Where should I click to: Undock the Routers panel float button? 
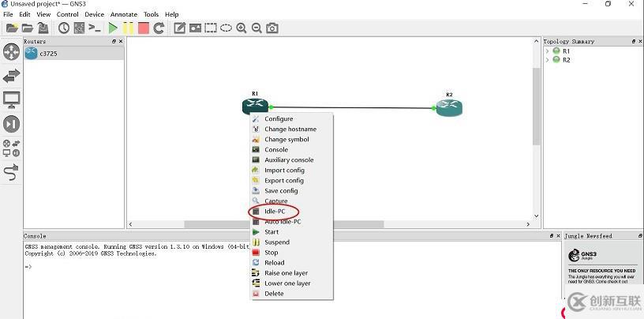click(x=114, y=42)
